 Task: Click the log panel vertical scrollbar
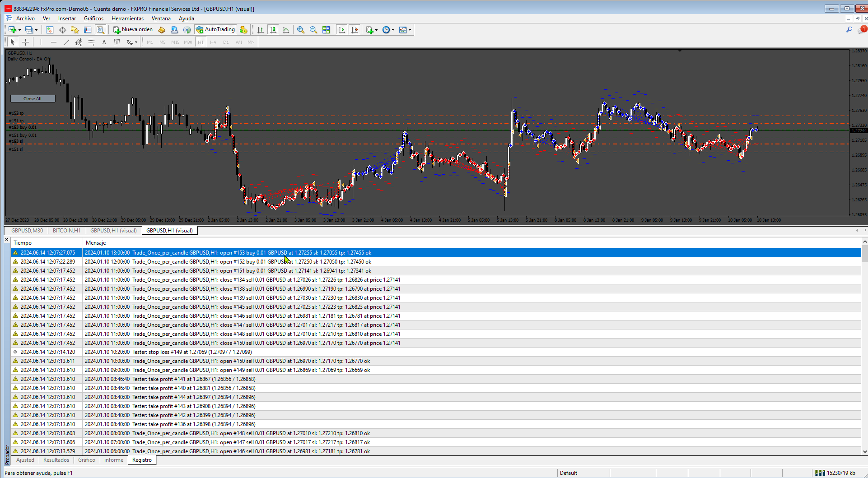pos(864,347)
